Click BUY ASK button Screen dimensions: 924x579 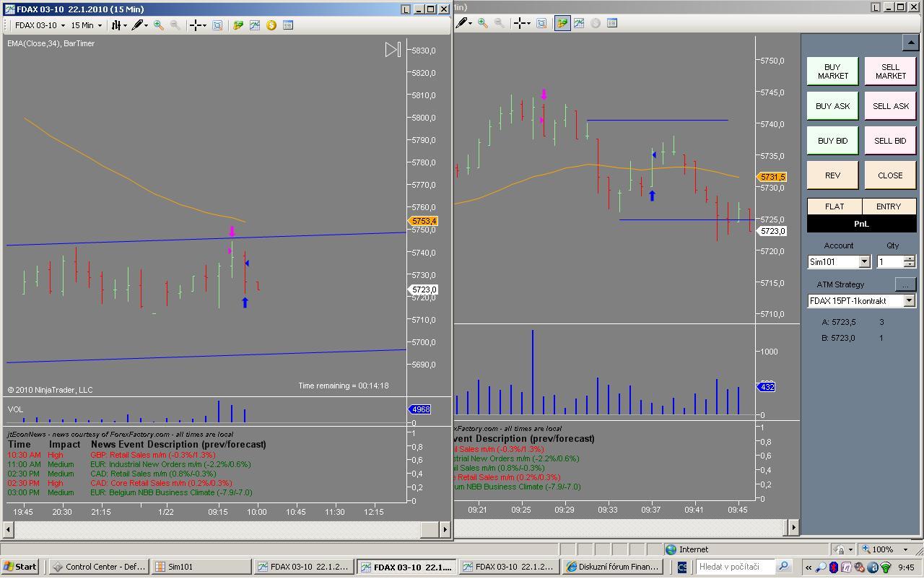tap(833, 106)
